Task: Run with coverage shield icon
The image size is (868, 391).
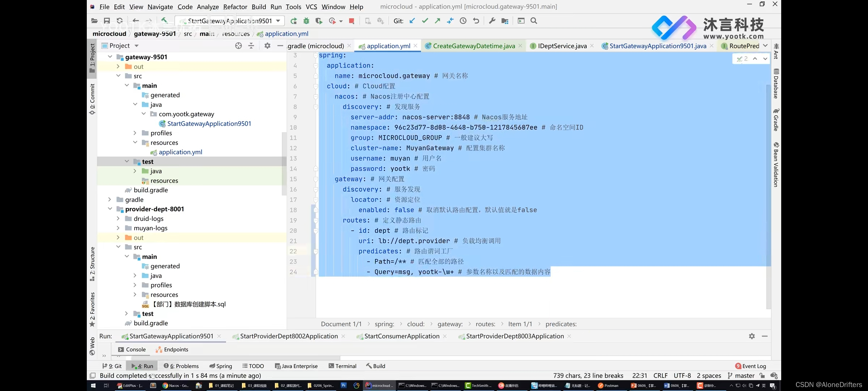Action: point(319,21)
